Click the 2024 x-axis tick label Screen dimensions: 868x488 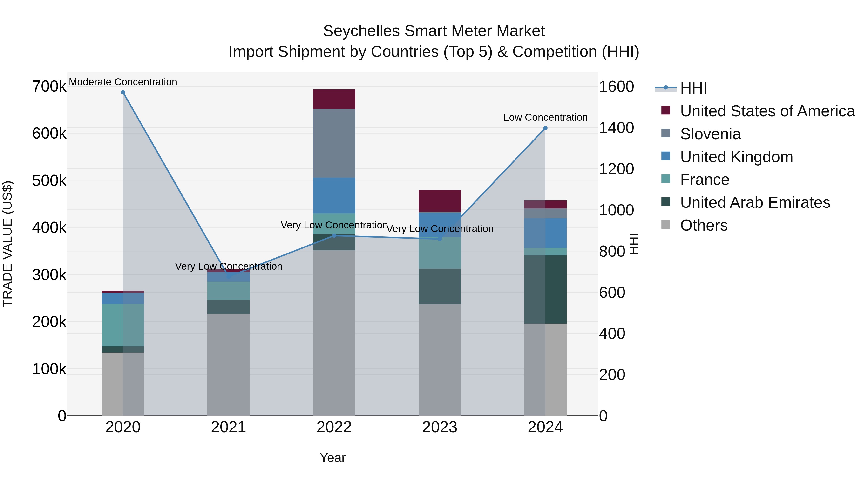pos(546,427)
